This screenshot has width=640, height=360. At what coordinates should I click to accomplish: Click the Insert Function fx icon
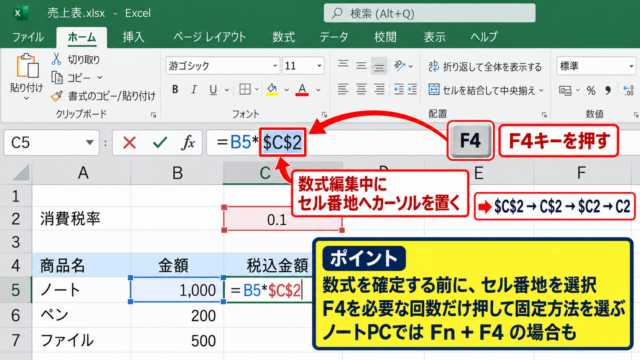click(x=188, y=142)
